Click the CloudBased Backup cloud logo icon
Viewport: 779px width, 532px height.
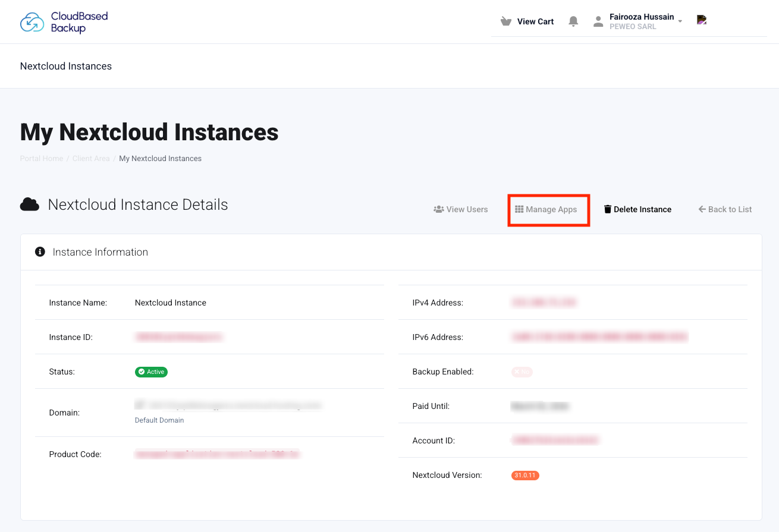[x=33, y=21]
